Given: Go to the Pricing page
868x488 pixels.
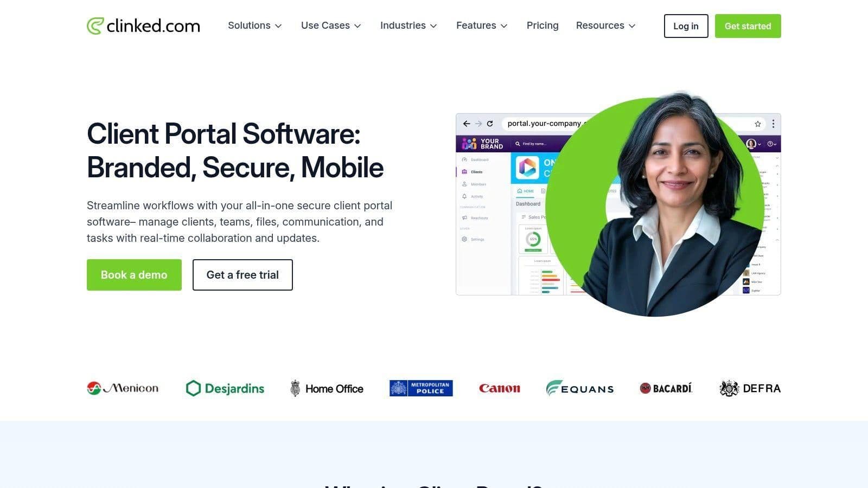Looking at the screenshot, I should [x=542, y=25].
